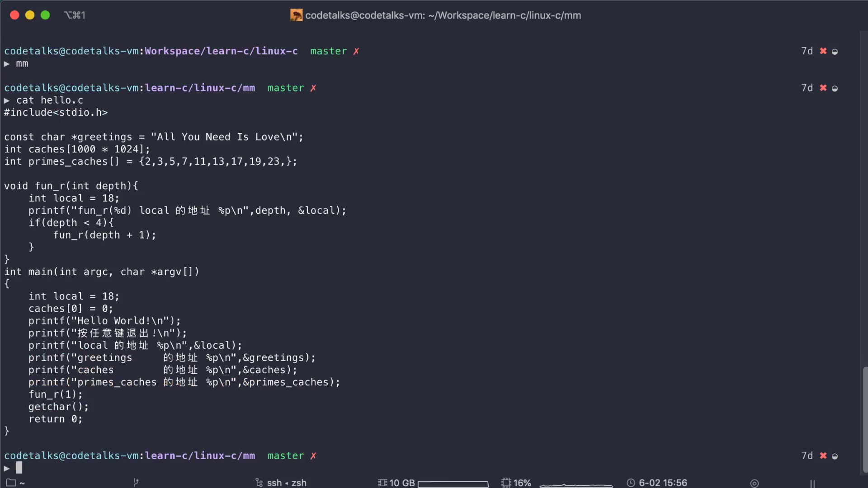This screenshot has height=488, width=868.
Task: Click the target/settings icon in the status bar
Action: click(755, 483)
